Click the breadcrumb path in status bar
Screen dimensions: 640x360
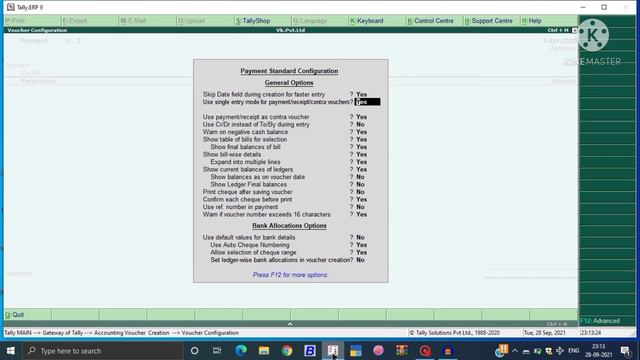point(122,333)
